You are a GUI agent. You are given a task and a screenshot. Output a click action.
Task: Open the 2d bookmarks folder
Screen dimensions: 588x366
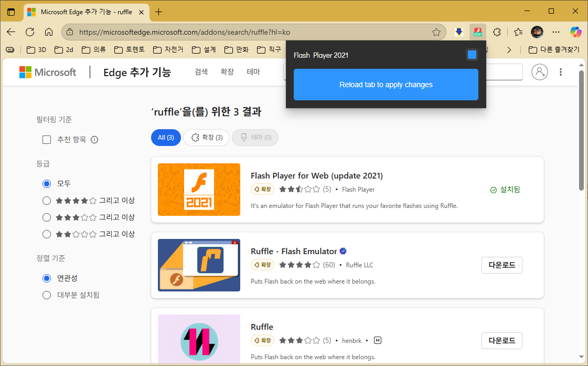(64, 49)
